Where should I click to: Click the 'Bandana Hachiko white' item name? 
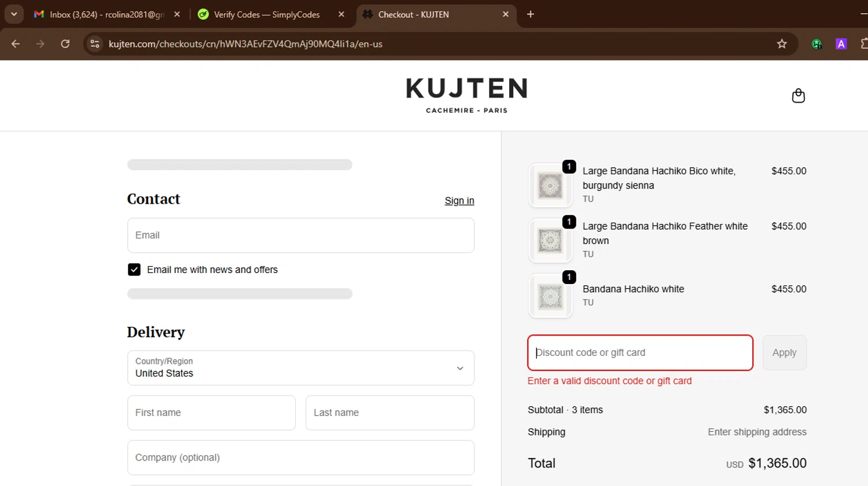click(x=633, y=289)
